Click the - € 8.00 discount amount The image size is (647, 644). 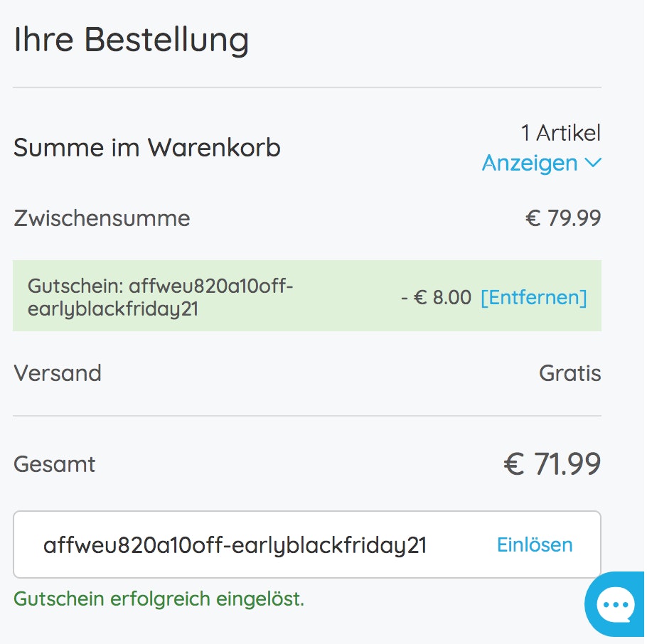(x=436, y=297)
